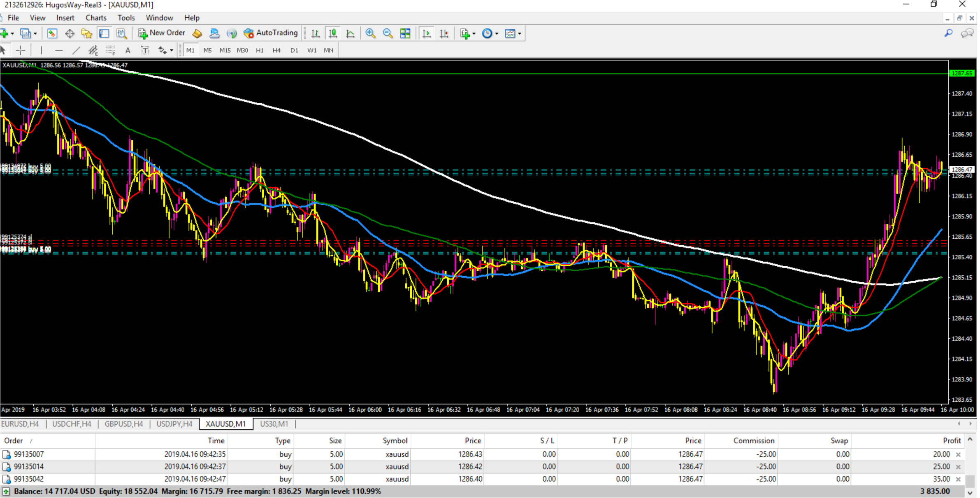Select the crosshair cursor tool
980x498 pixels.
20,50
